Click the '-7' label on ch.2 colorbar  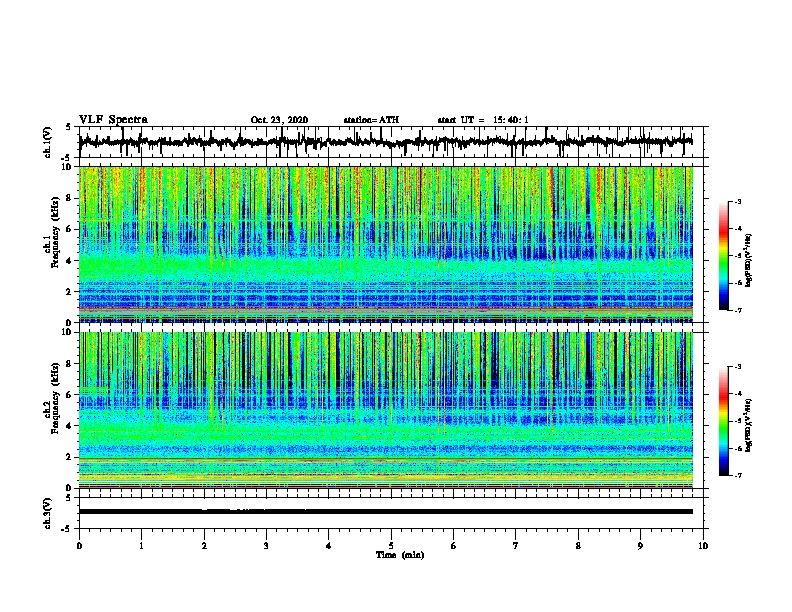[x=738, y=475]
